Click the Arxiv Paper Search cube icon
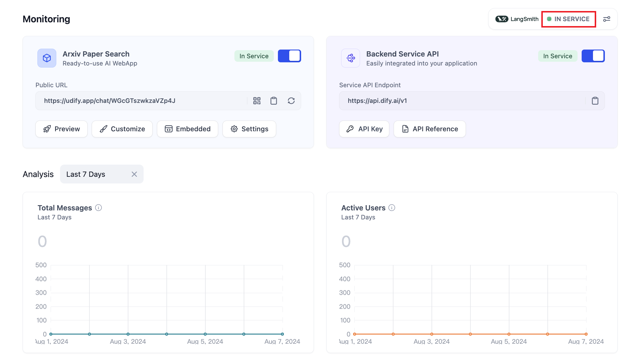Image resolution: width=633 pixels, height=364 pixels. 47,58
